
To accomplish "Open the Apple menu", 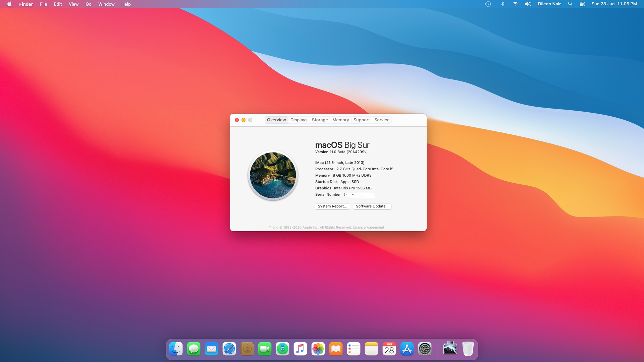I will pos(9,4).
